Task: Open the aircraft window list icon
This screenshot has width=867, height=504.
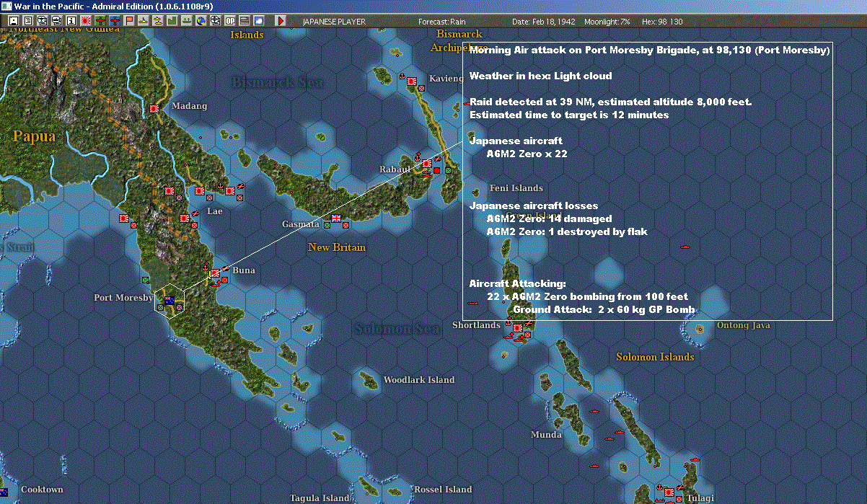Action: [42, 22]
